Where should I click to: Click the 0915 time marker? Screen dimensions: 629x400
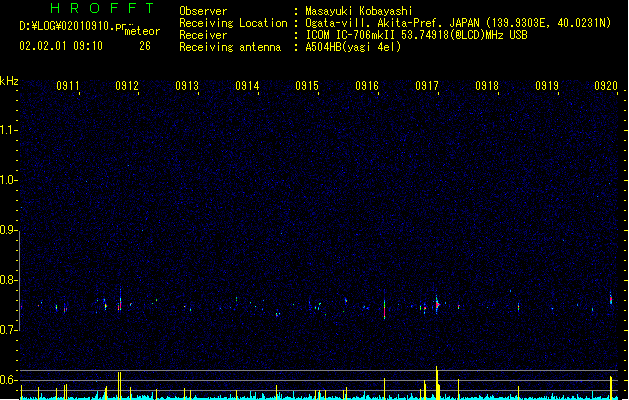307,86
